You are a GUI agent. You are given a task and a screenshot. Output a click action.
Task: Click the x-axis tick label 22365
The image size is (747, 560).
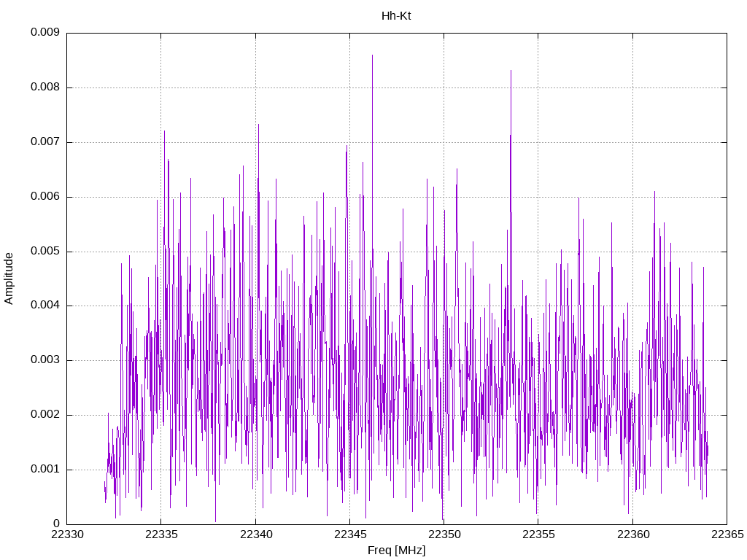point(727,534)
